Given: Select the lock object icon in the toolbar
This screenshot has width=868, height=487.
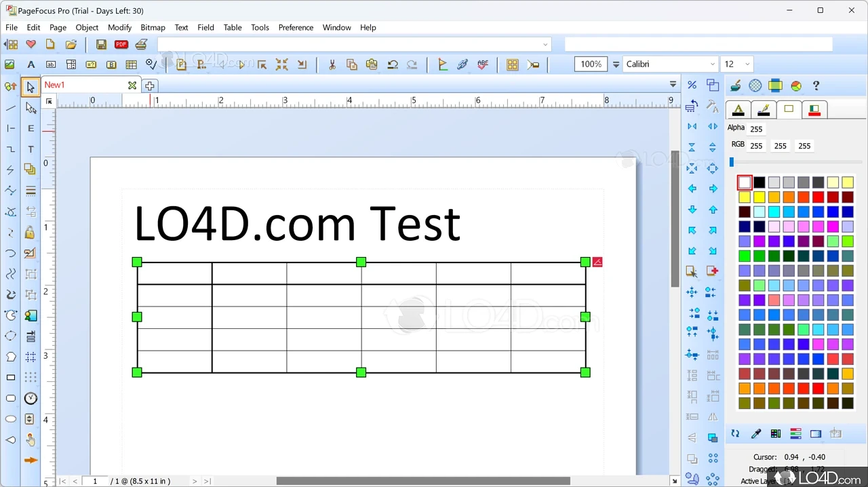Looking at the screenshot, I should [30, 233].
